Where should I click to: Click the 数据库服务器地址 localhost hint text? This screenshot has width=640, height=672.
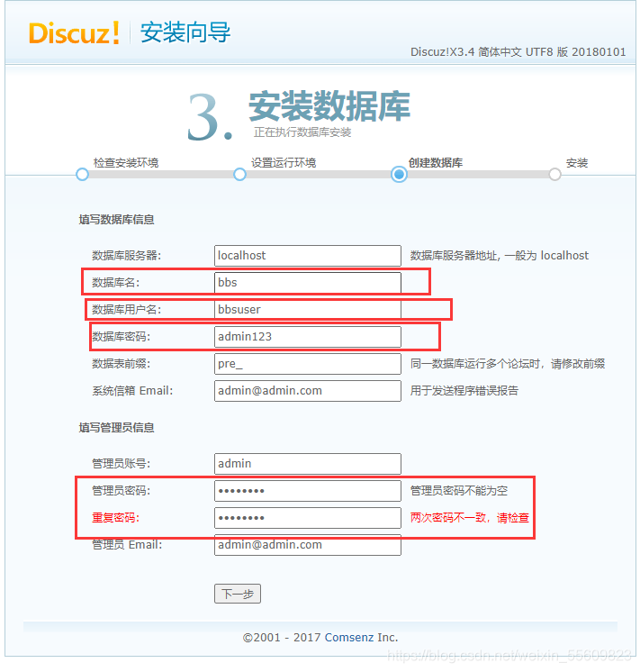(499, 256)
